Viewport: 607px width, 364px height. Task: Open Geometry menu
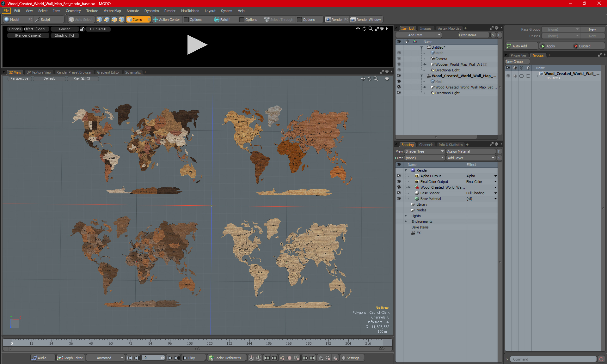pyautogui.click(x=73, y=11)
